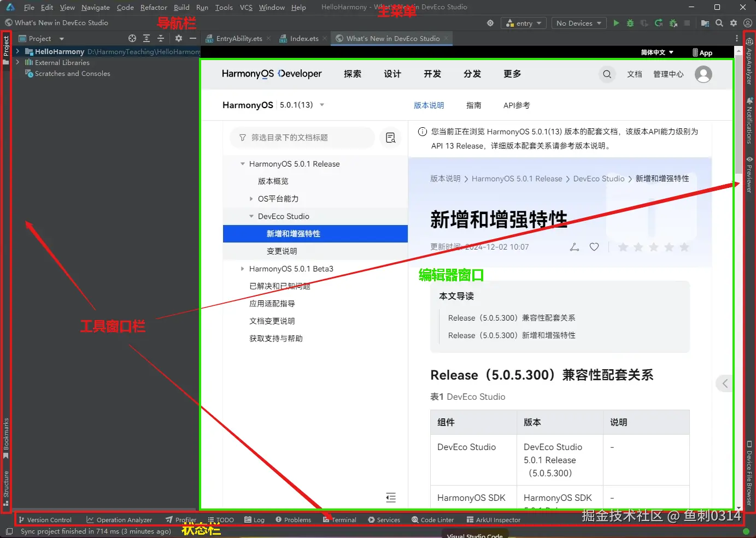This screenshot has height=538, width=756.
Task: Attach debugger to process icon
Action: pyautogui.click(x=673, y=23)
